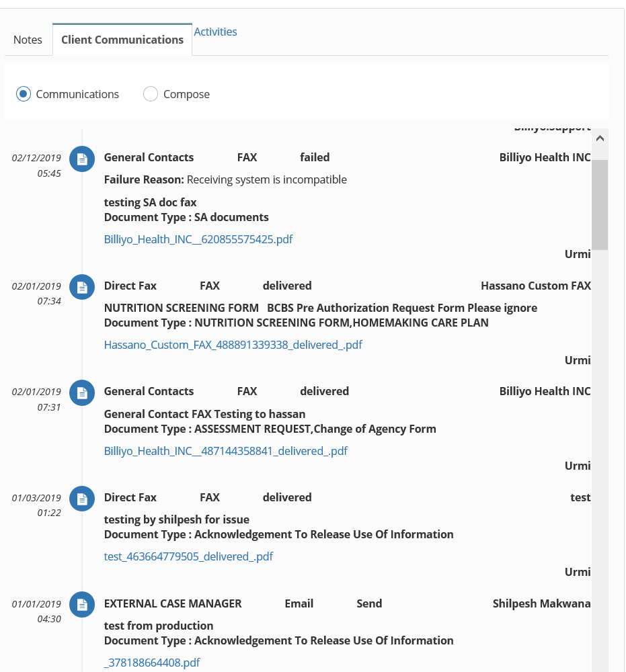Switch to the Notes tab
This screenshot has height=672, width=626.
tap(28, 40)
